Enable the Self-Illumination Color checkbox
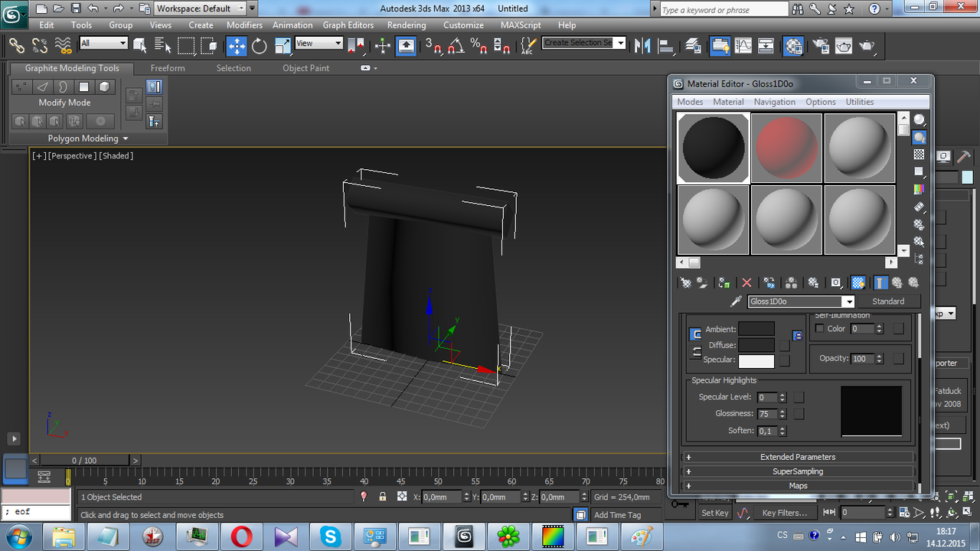Image resolution: width=980 pixels, height=551 pixels. tap(820, 328)
